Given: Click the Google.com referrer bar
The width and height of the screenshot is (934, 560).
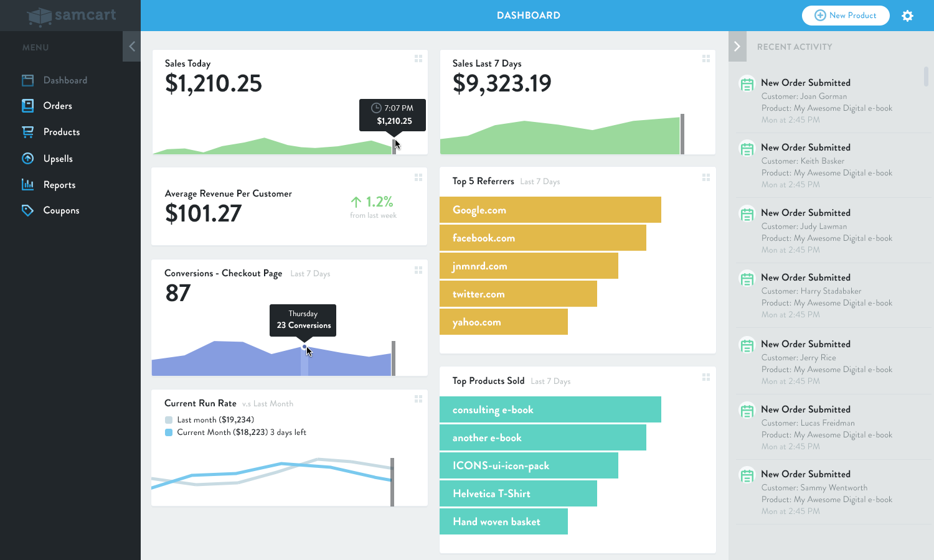Looking at the screenshot, I should [550, 210].
